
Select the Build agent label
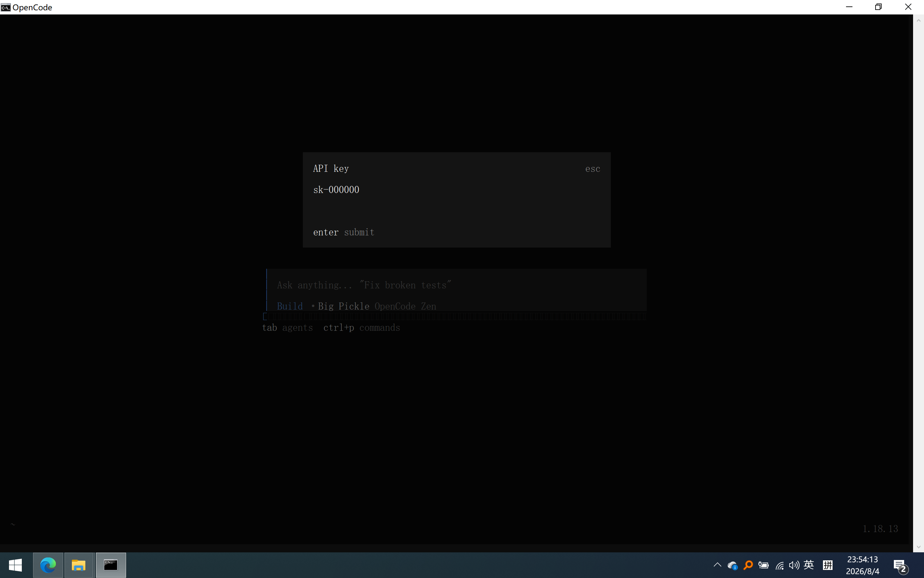coord(290,306)
